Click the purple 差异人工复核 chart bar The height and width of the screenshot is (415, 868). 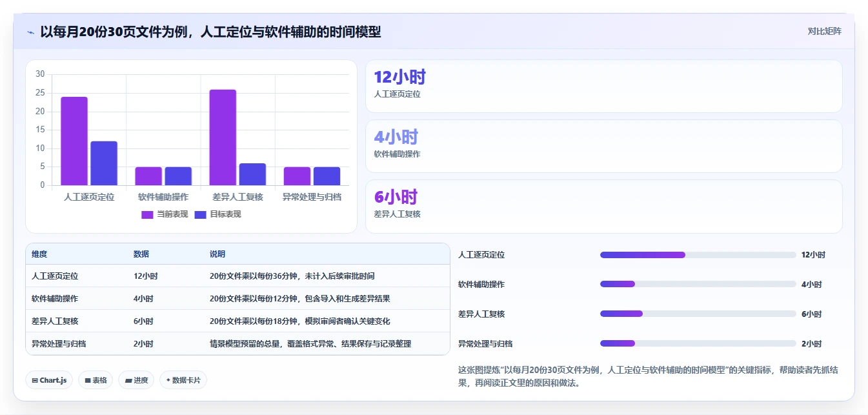pyautogui.click(x=223, y=137)
